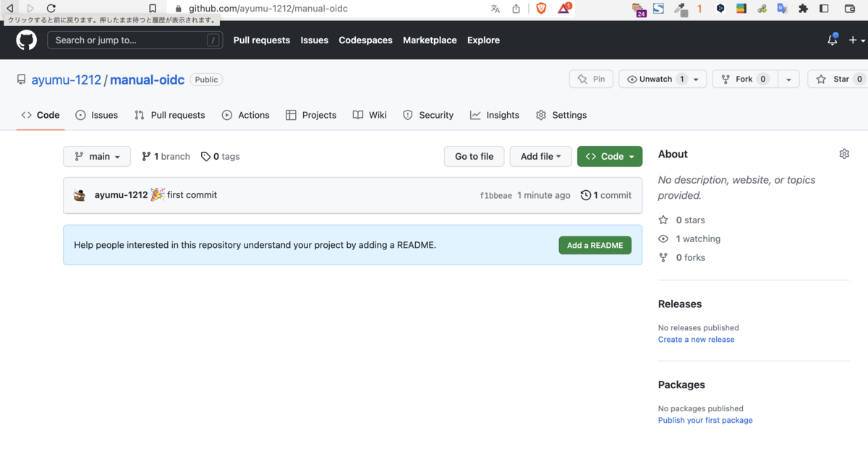Pin this repository
This screenshot has height=451, width=868.
591,79
